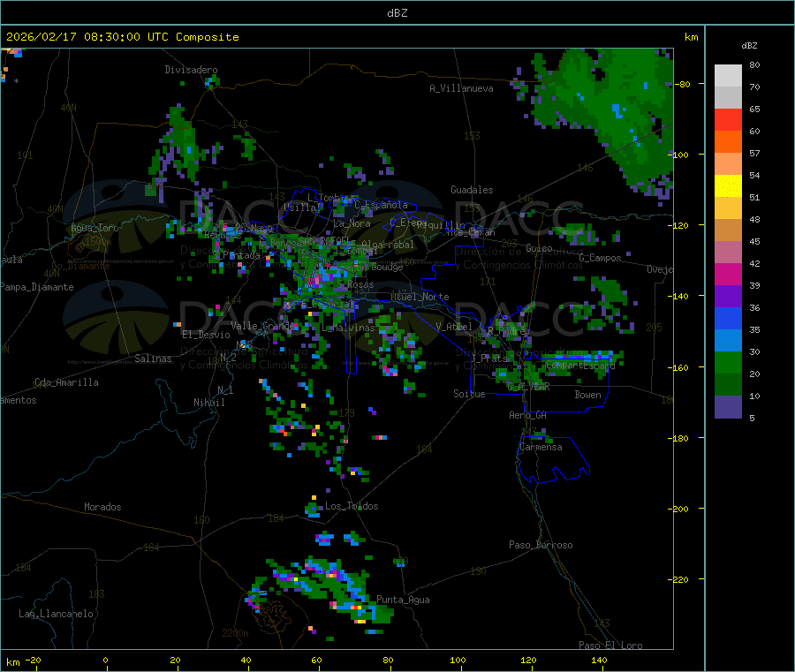795x672 pixels.
Task: Click the 'Divisadero' map label
Action: 191,70
